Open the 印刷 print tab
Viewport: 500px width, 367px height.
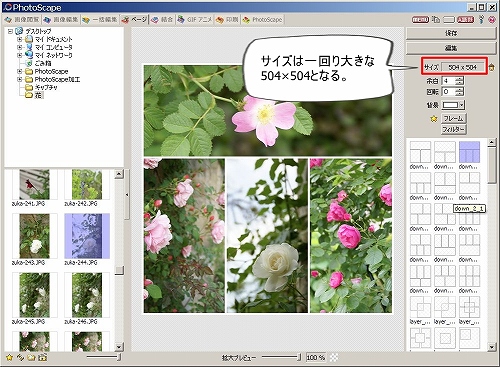(227, 20)
